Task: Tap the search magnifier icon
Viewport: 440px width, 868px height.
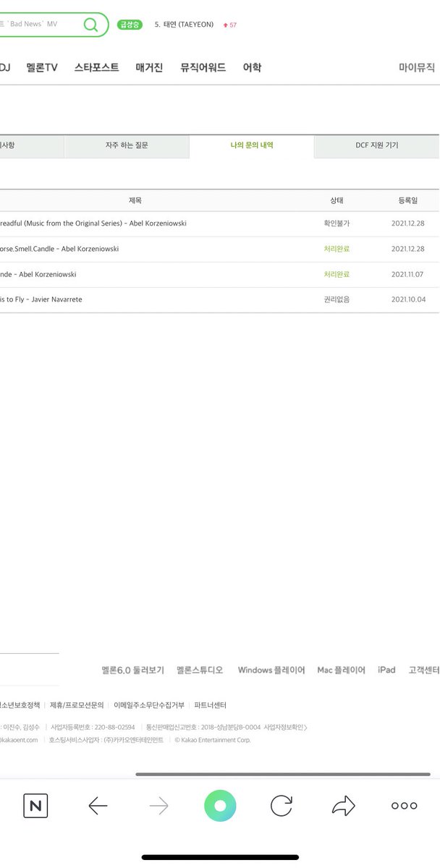Action: [90, 25]
